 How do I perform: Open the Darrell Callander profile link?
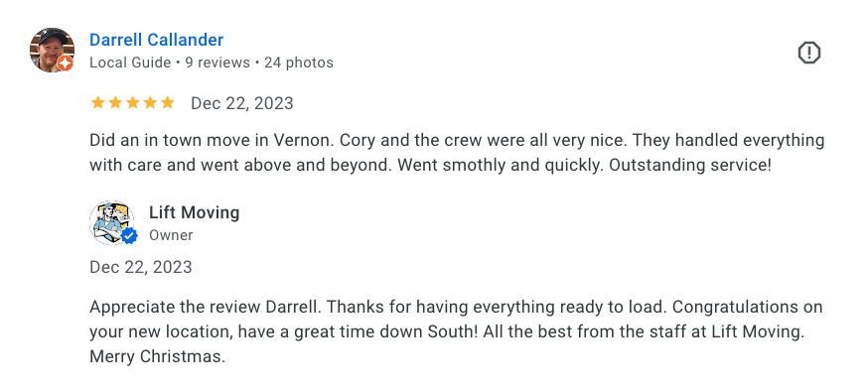[156, 40]
